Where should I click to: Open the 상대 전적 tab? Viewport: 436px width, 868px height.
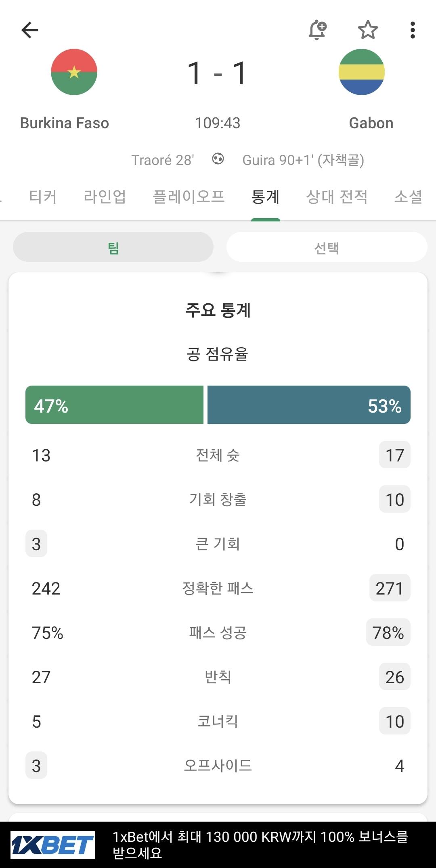tap(337, 197)
